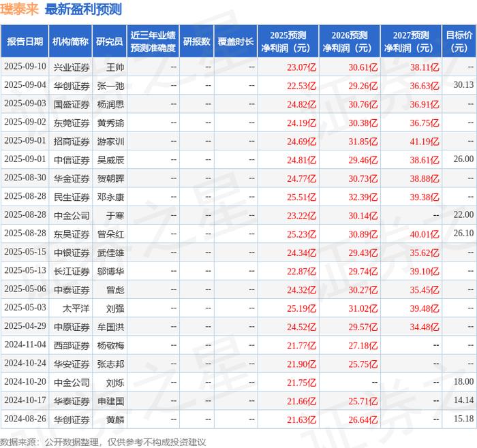The height and width of the screenshot is (448, 477).
Task: Click the 23.07亿 profit value
Action: [x=301, y=67]
